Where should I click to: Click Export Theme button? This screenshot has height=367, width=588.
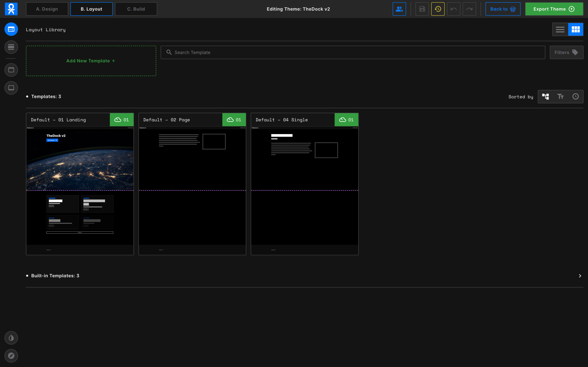coord(554,9)
